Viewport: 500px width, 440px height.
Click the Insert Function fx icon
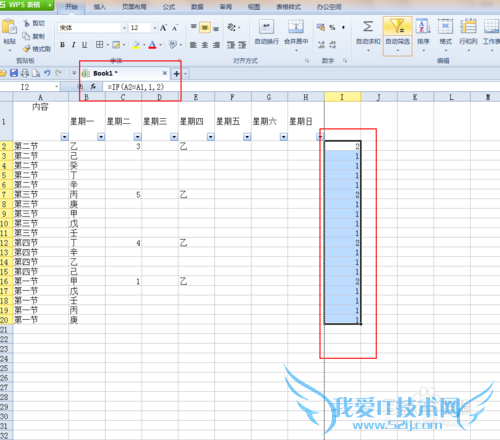coord(93,87)
